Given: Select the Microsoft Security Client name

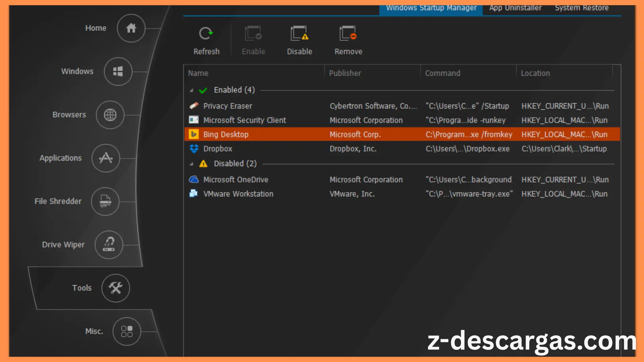Looking at the screenshot, I should click(x=245, y=120).
